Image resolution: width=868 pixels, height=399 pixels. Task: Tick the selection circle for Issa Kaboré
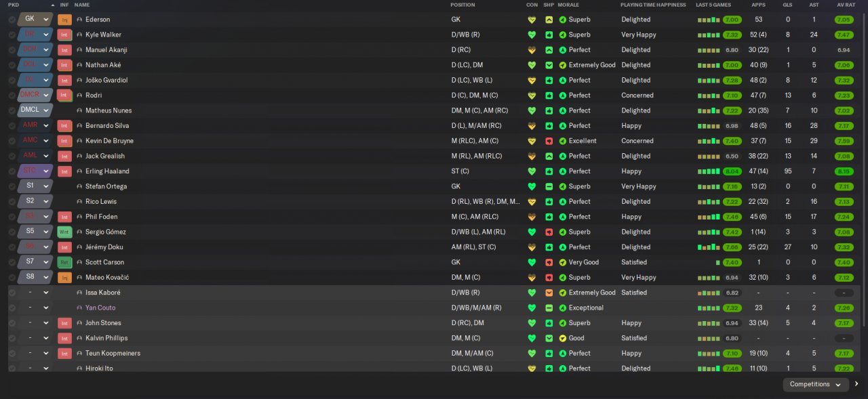[12, 293]
